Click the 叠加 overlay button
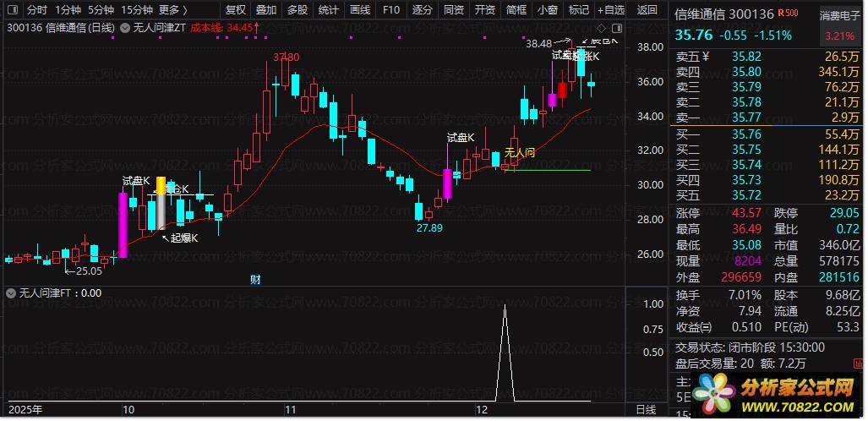 (266, 9)
